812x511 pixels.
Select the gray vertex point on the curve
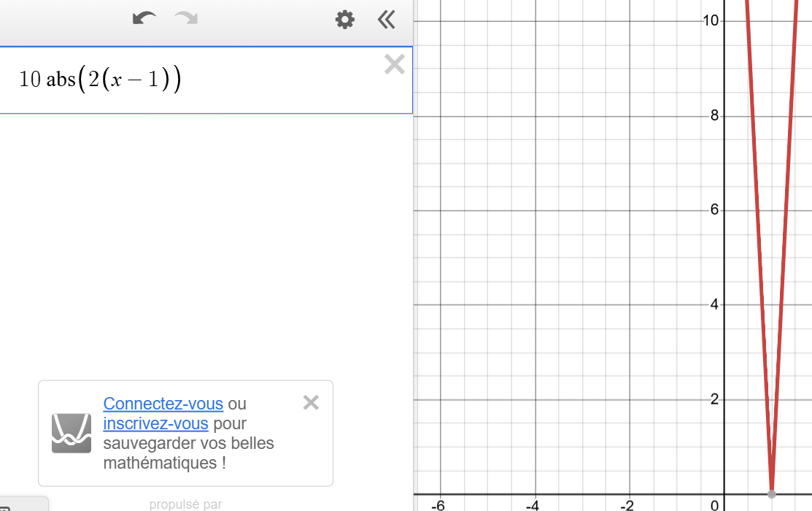pos(772,494)
